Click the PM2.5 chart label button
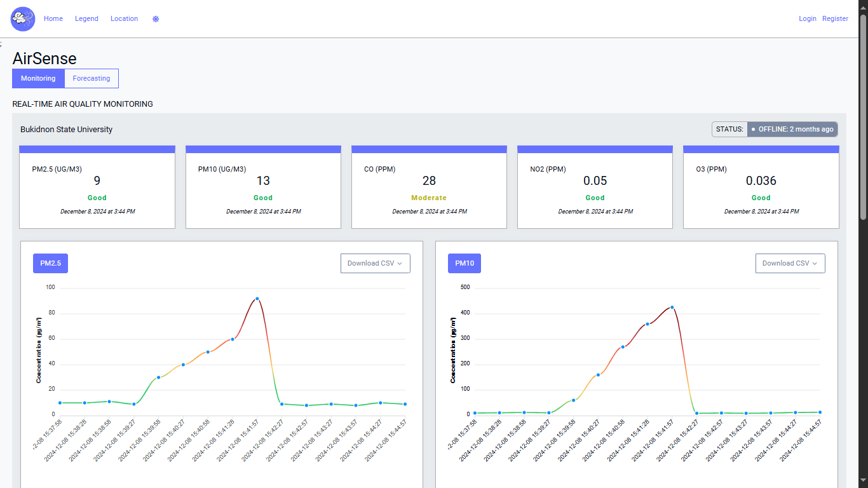This screenshot has height=488, width=868. [x=50, y=264]
